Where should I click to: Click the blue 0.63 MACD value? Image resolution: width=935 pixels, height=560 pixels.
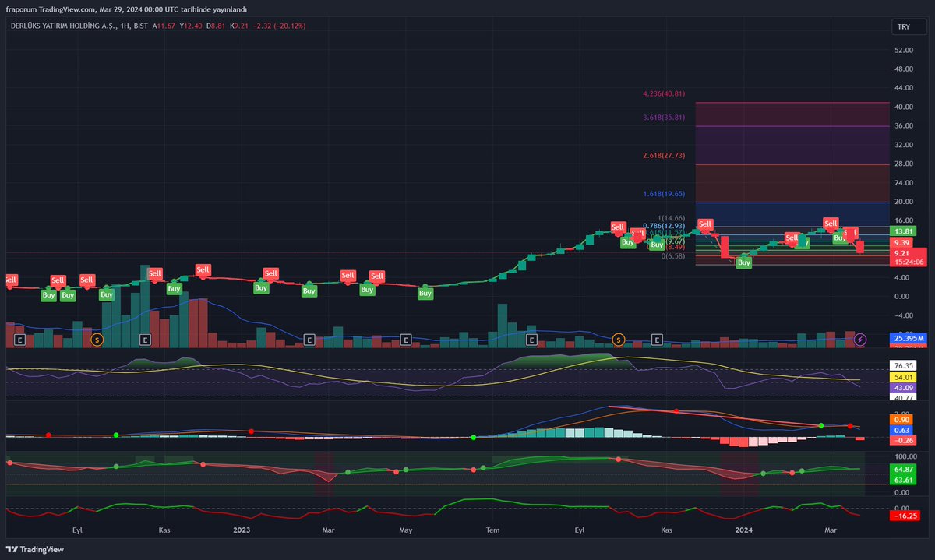(x=902, y=430)
